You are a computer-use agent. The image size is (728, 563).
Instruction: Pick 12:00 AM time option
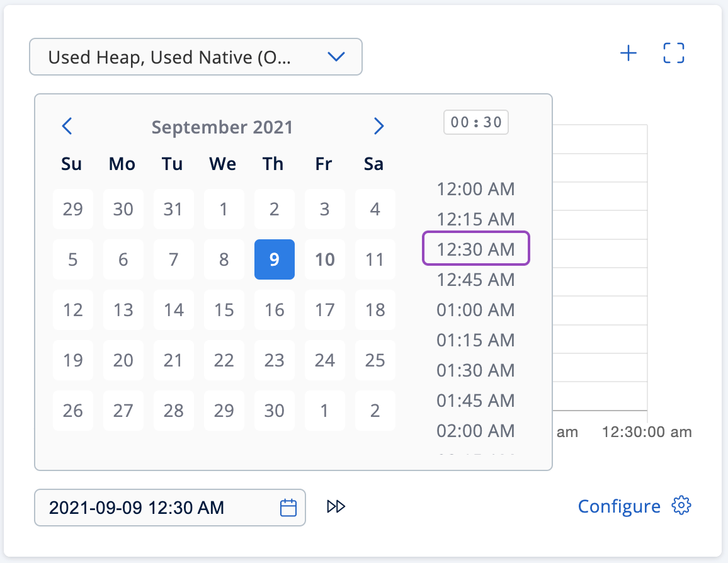[475, 188]
